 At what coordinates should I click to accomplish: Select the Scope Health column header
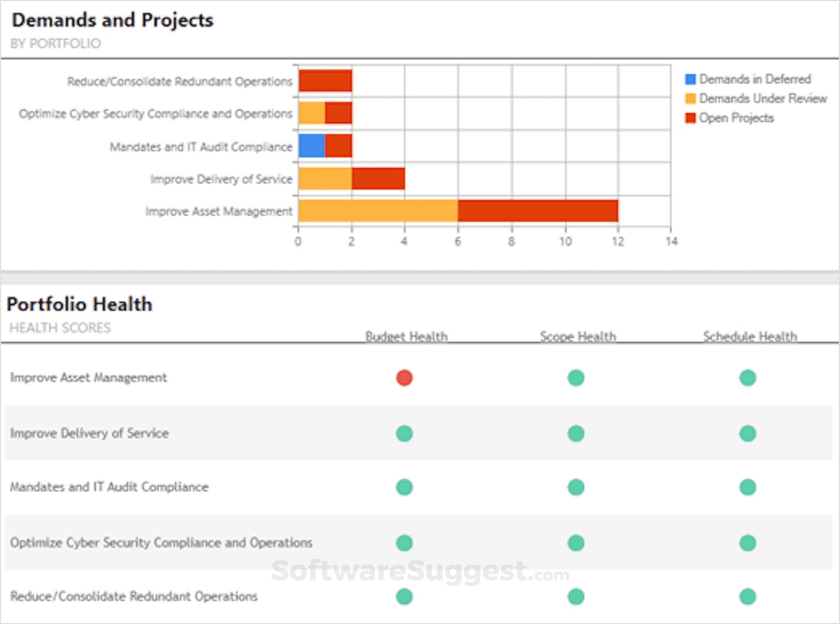[578, 337]
